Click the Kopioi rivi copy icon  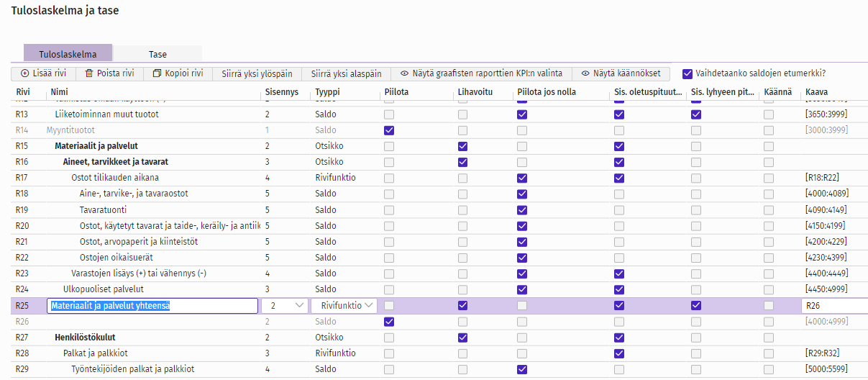click(x=157, y=73)
